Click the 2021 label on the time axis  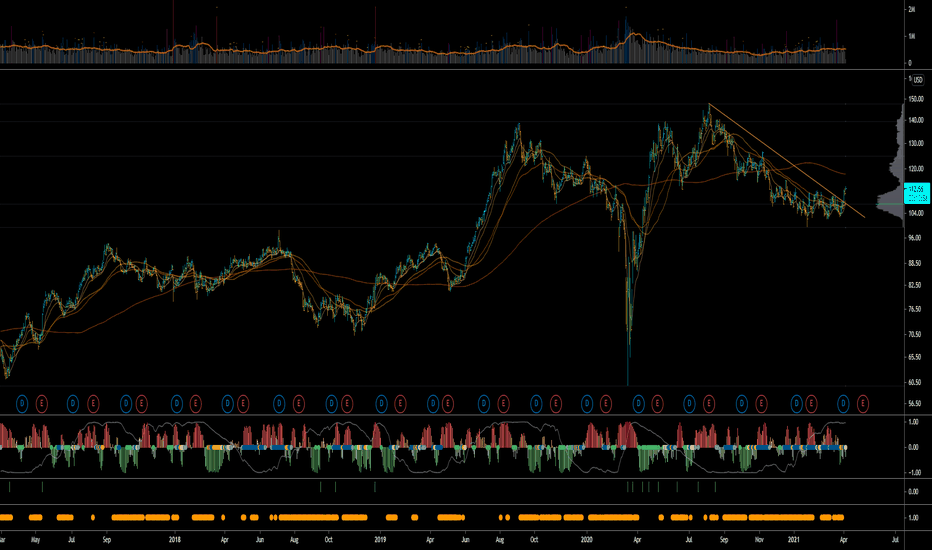794,540
